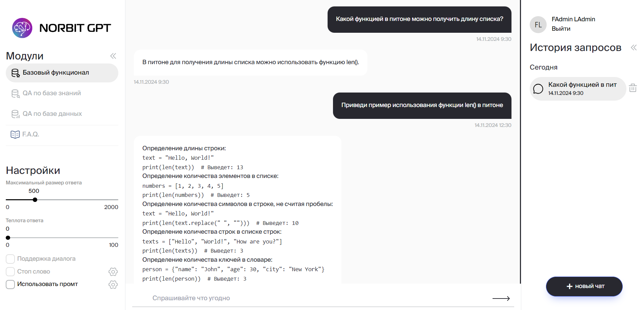Enable the Поддержка диалога checkbox
This screenshot has height=310, width=644.
[x=10, y=259]
